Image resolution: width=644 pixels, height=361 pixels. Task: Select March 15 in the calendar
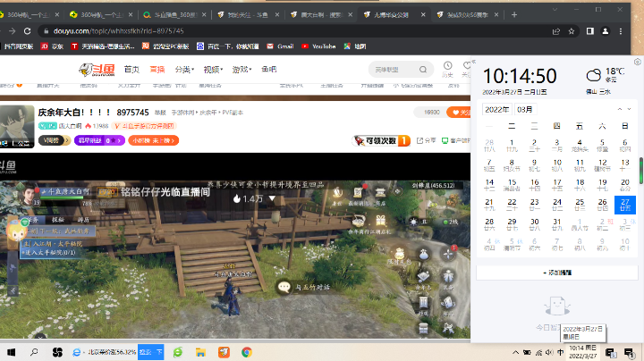(512, 185)
